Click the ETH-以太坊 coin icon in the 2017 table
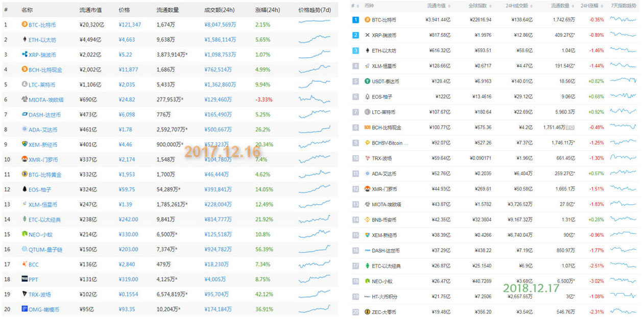Screen dimensions: 644x319 25,39
